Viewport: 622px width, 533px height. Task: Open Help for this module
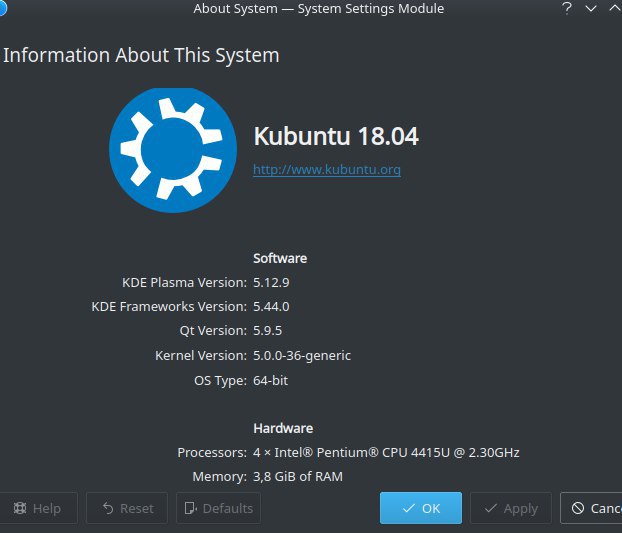point(38,508)
